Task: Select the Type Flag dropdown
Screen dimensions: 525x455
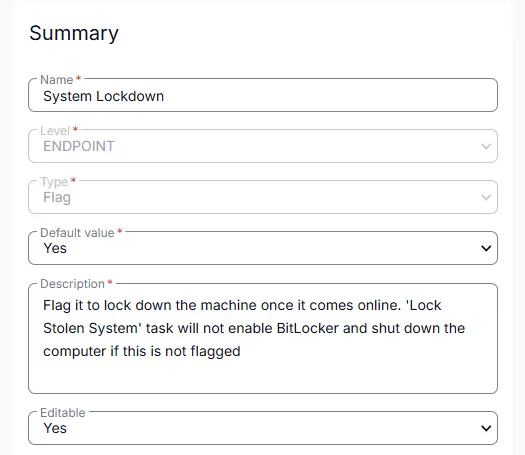Action: (x=263, y=197)
